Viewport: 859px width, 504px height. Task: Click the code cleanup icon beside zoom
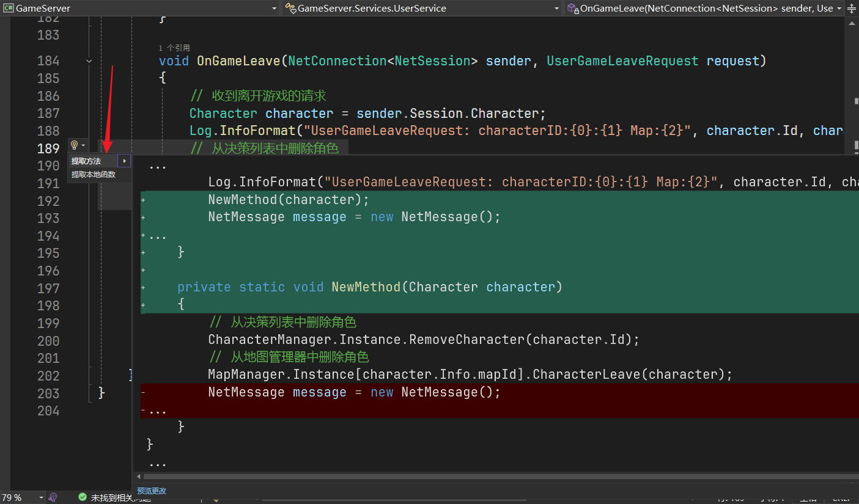pos(53,497)
